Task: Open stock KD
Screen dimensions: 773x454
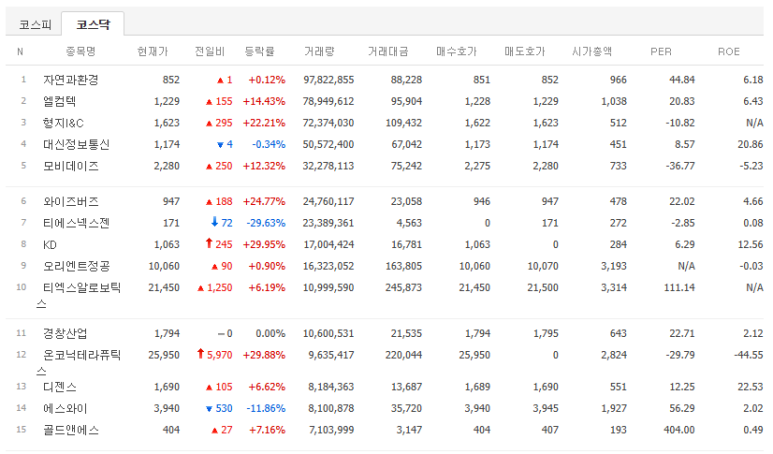Action: [50, 245]
